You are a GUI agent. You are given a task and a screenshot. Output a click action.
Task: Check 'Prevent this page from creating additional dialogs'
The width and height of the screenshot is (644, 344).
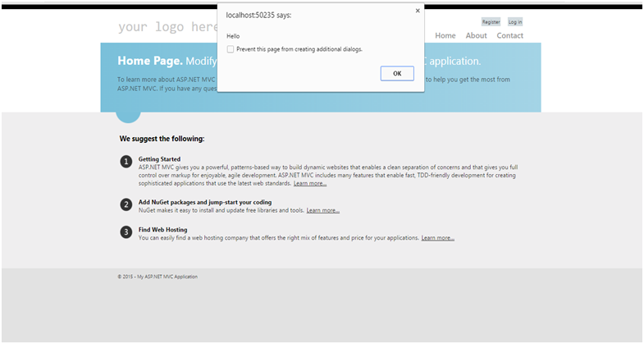(231, 49)
